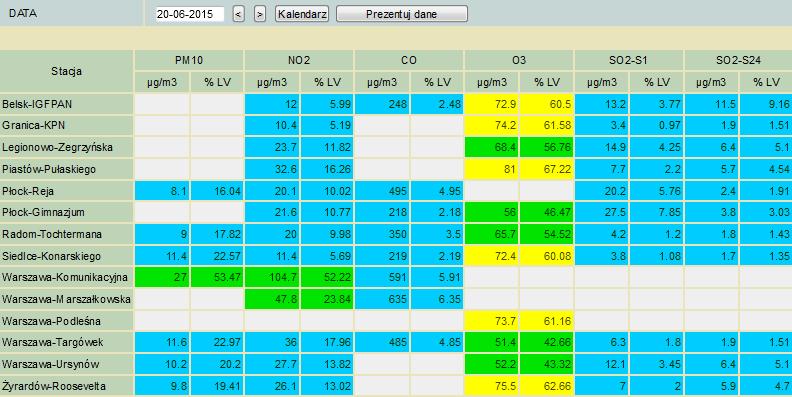Click the SO2-S1 column header
The width and height of the screenshot is (792, 397).
point(629,61)
